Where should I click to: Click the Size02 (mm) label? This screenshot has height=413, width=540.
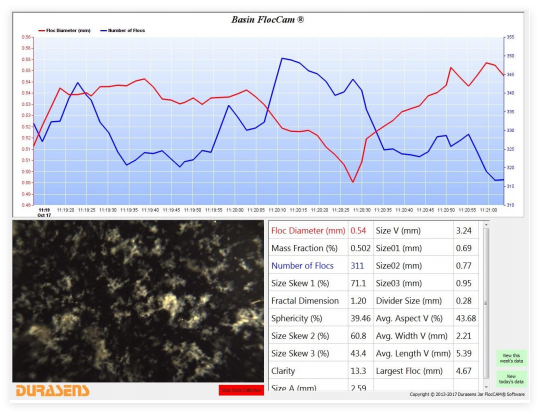click(399, 266)
